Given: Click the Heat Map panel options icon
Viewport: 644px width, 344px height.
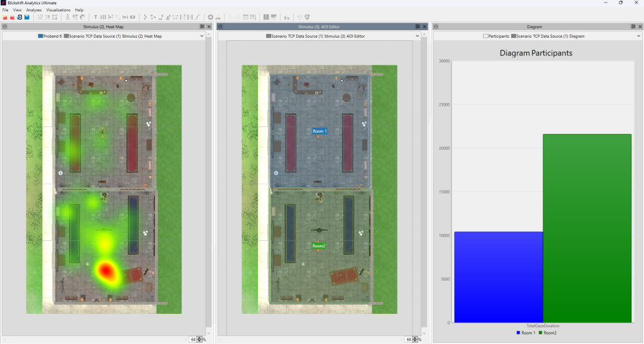Looking at the screenshot, I should 202,26.
